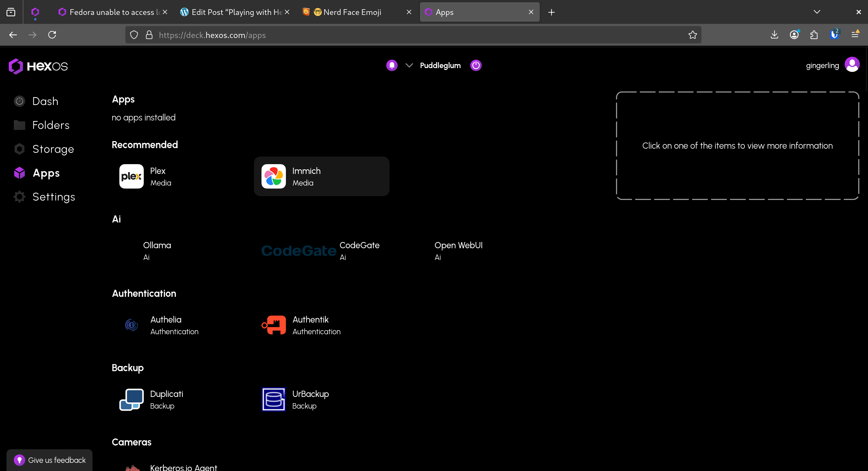Open the Bitwarden extension icon

click(x=834, y=35)
